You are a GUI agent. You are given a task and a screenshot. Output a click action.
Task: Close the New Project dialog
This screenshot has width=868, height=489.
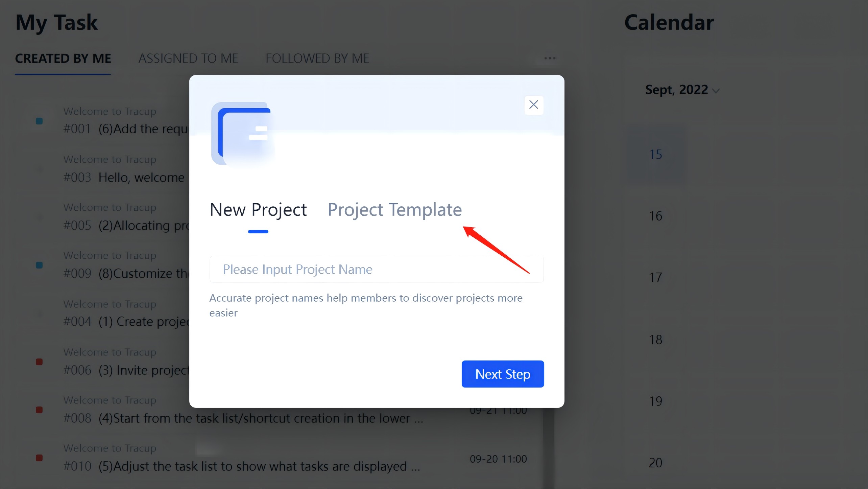pos(534,105)
